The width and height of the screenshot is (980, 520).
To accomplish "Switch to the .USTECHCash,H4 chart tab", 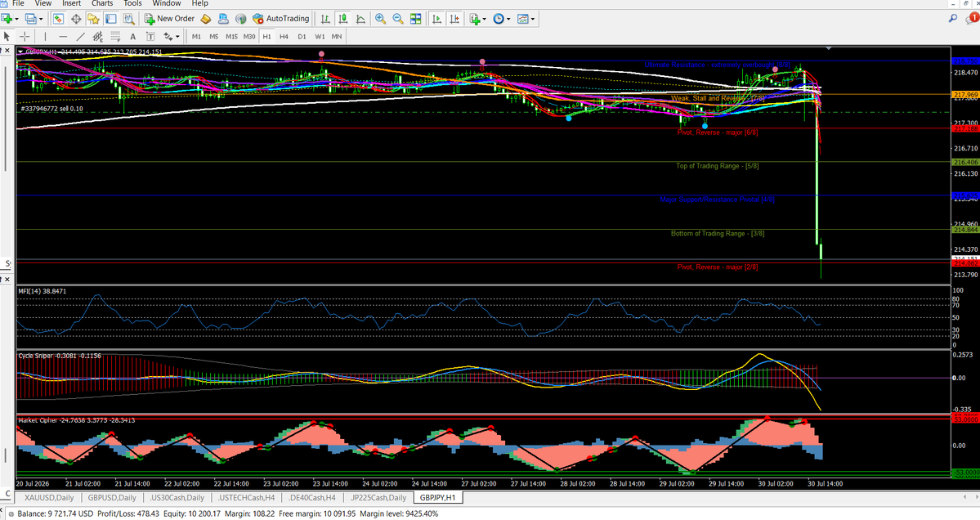I will (x=246, y=498).
